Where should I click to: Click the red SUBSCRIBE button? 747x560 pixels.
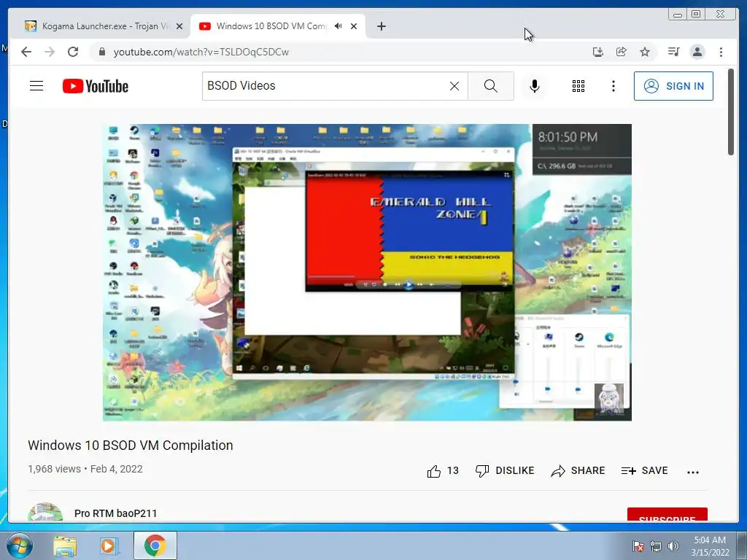point(667,515)
